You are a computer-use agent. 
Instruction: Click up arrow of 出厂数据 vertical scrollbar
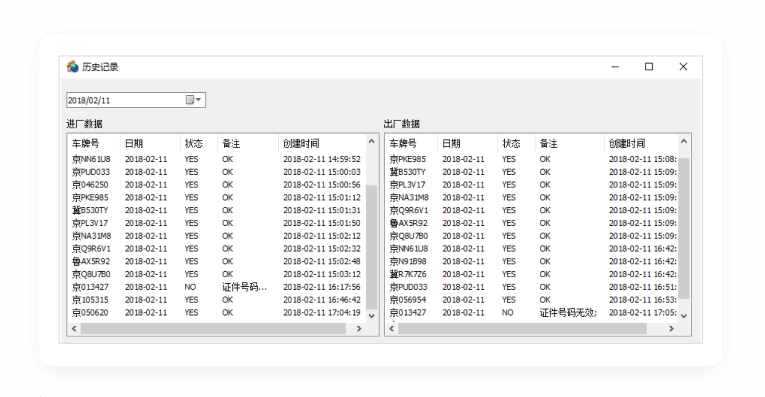684,141
